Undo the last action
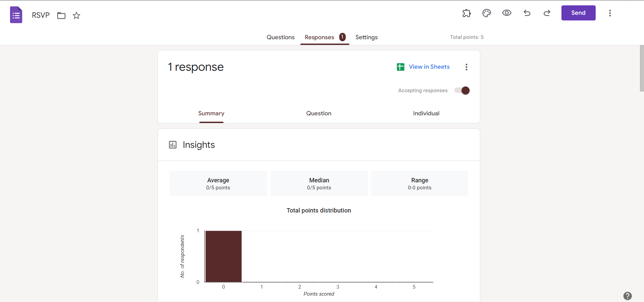644x302 pixels. point(527,13)
